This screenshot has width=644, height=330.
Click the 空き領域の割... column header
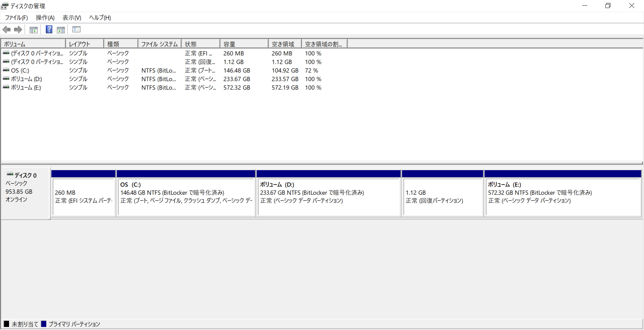tap(324, 44)
